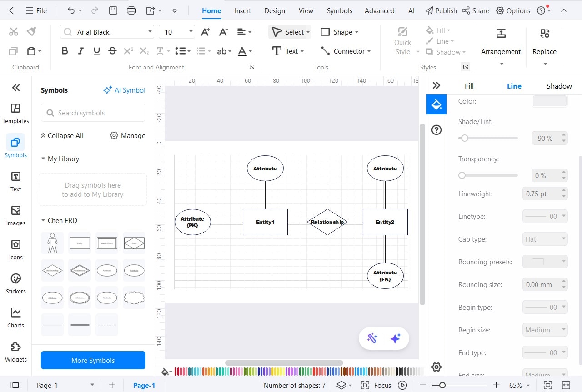Open the Widgets sidebar panel
The height and width of the screenshot is (392, 582).
[15, 352]
